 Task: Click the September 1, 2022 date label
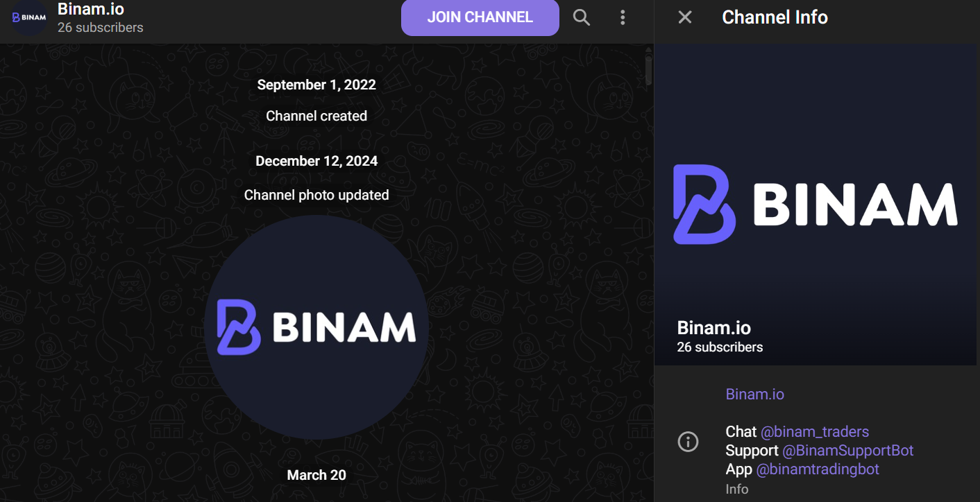tap(316, 85)
